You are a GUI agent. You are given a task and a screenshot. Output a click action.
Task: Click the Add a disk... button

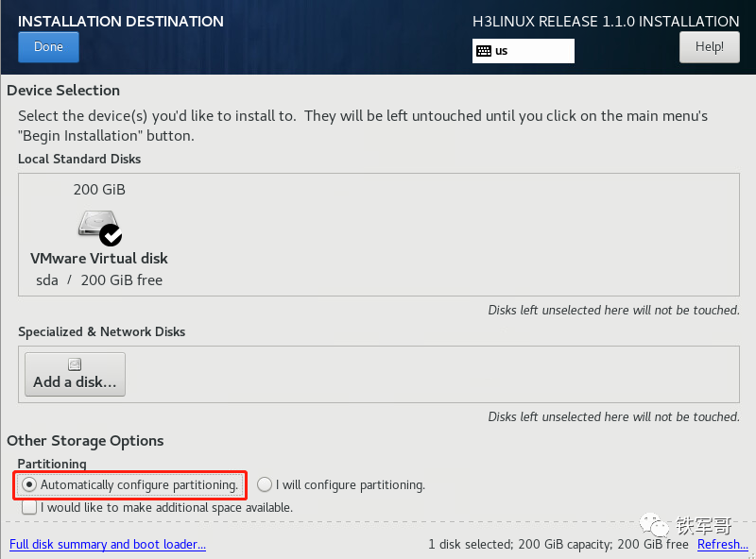pyautogui.click(x=75, y=375)
